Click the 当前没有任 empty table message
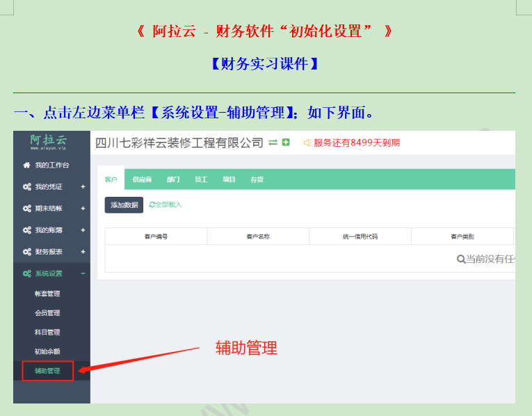Screen dimensions: 532x416 490,259
